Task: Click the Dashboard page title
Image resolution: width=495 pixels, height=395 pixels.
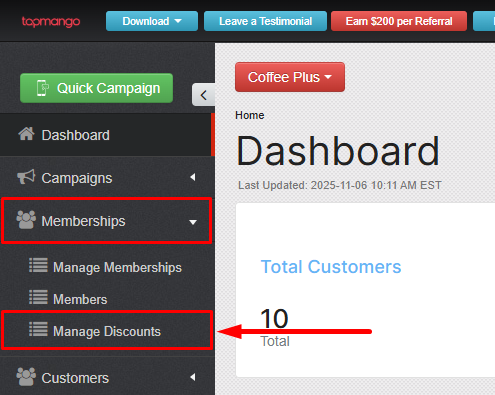Action: 338,151
